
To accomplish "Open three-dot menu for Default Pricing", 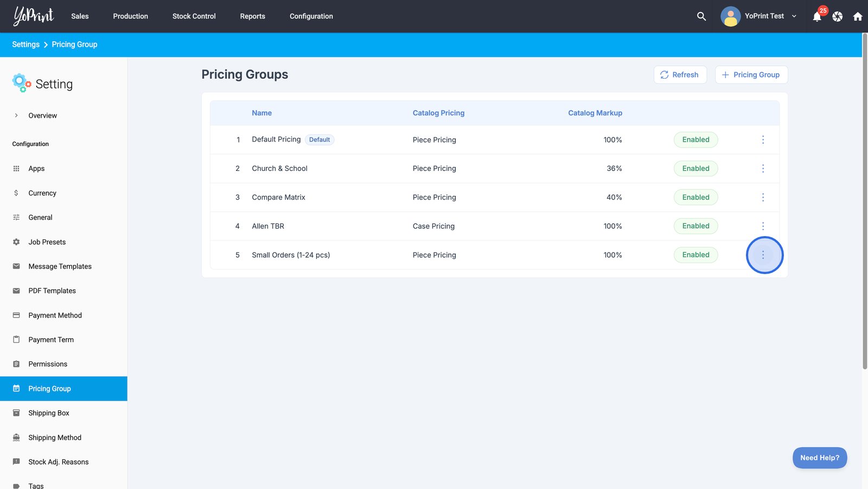I will (763, 140).
